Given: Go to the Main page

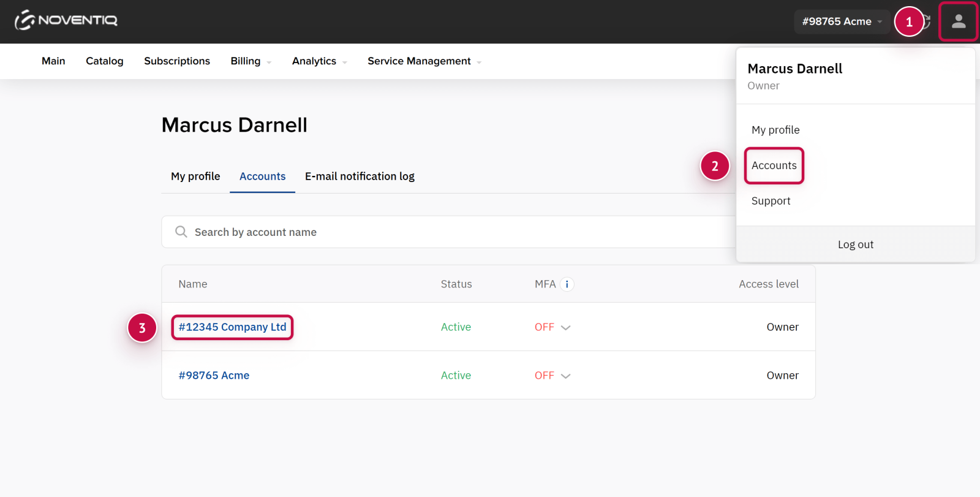Looking at the screenshot, I should point(53,61).
